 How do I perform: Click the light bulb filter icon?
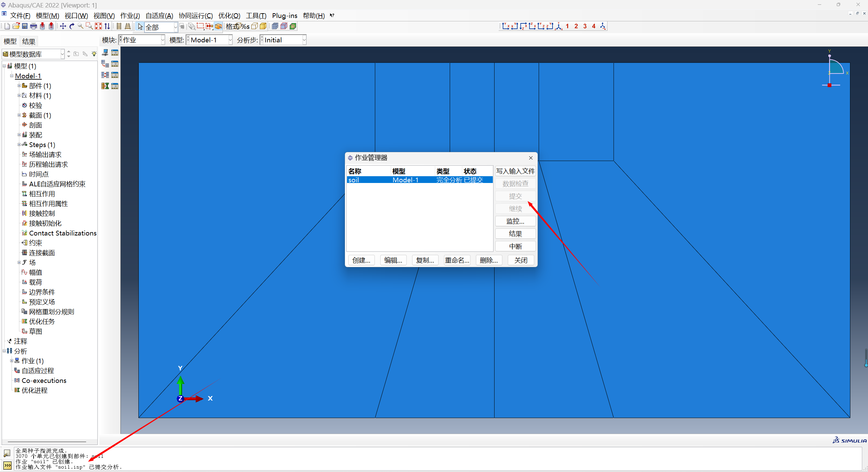pos(94,54)
